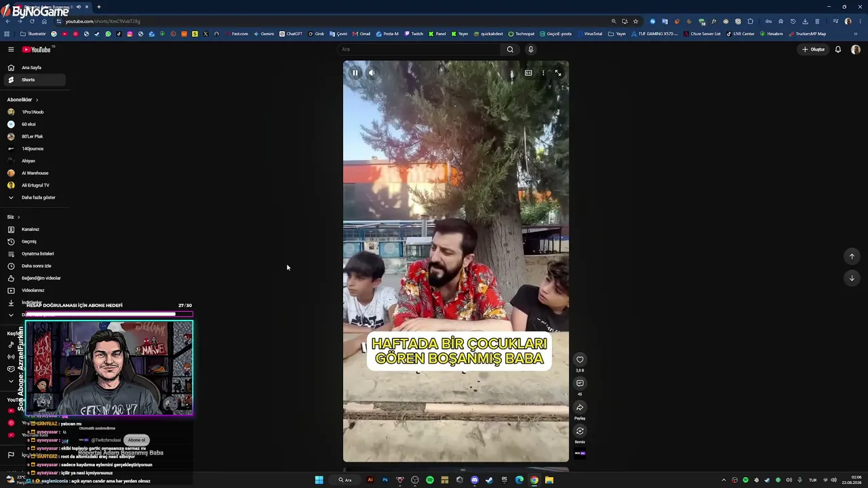The height and width of the screenshot is (488, 868).
Task: Go to YouTube home via logo
Action: coord(37,49)
